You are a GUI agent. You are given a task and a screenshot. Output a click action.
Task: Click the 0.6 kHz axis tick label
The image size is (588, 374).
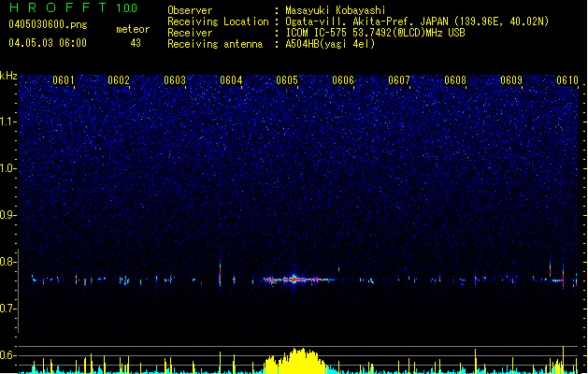pyautogui.click(x=8, y=355)
